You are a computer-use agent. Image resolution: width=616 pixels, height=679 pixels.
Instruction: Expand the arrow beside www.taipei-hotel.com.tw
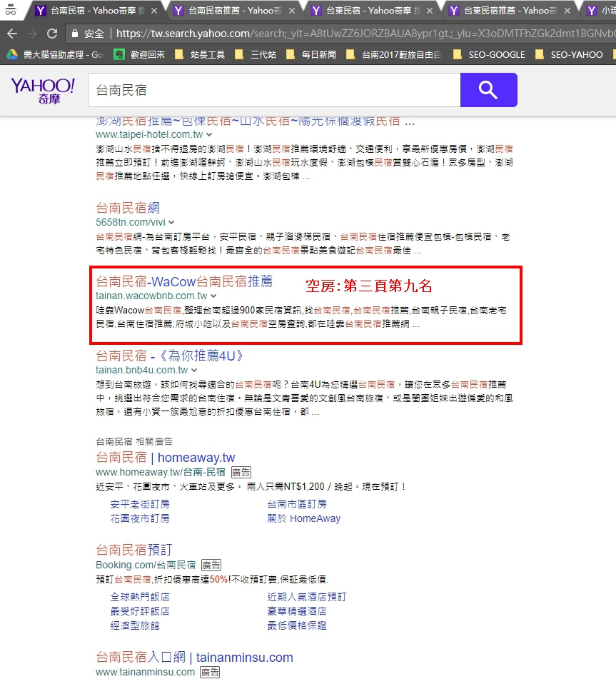pyautogui.click(x=209, y=135)
